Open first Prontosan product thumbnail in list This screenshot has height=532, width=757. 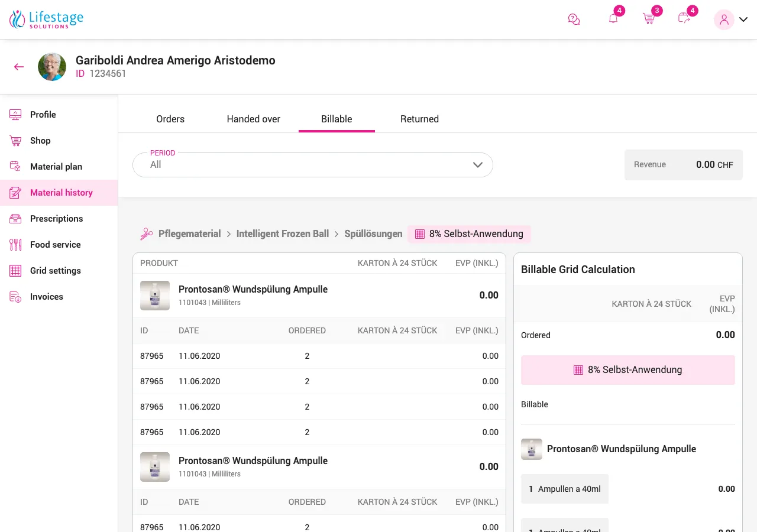coord(155,296)
